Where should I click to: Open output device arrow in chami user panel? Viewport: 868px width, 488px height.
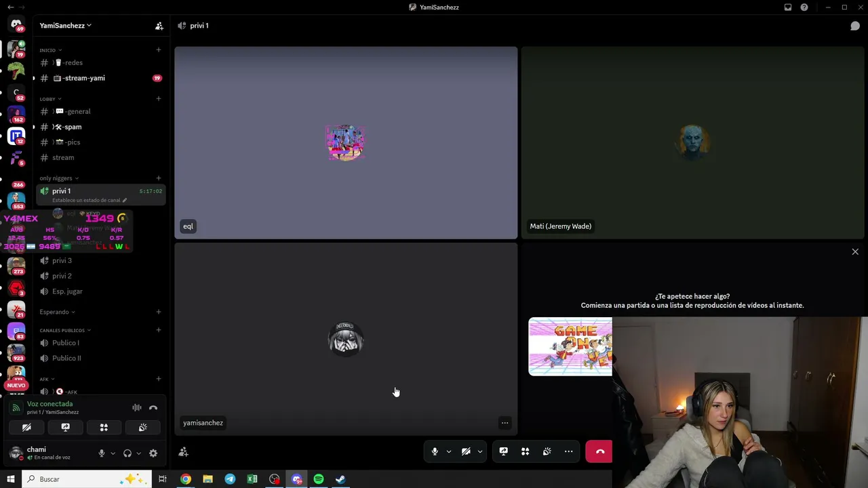pos(138,453)
